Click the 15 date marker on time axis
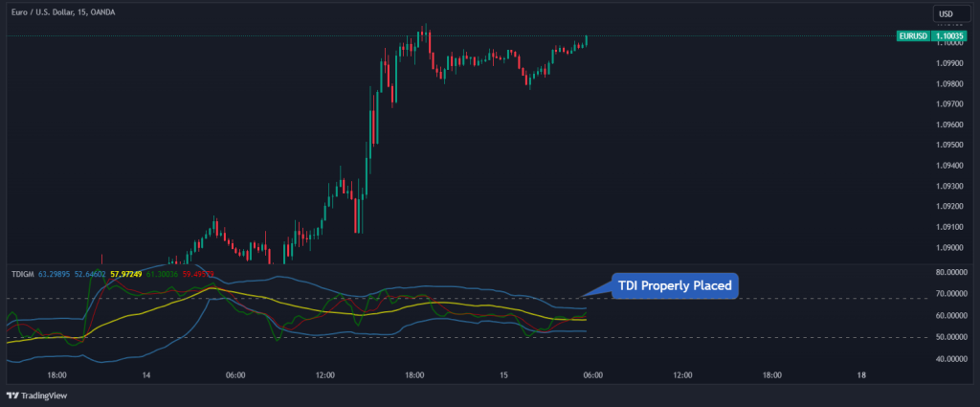The image size is (980, 407). [503, 375]
